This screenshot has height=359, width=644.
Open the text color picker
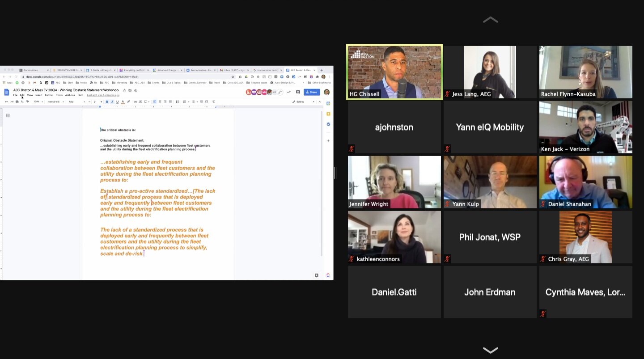click(123, 102)
